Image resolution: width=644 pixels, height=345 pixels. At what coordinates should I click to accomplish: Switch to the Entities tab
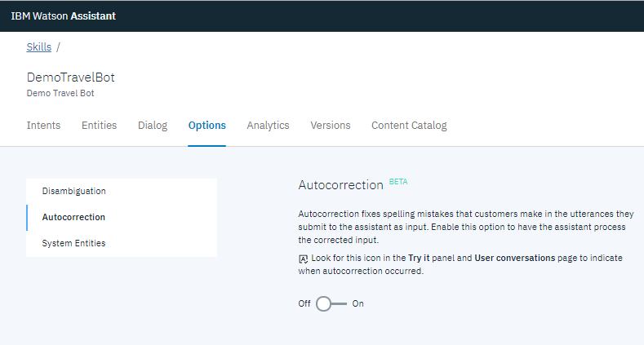[x=99, y=125]
